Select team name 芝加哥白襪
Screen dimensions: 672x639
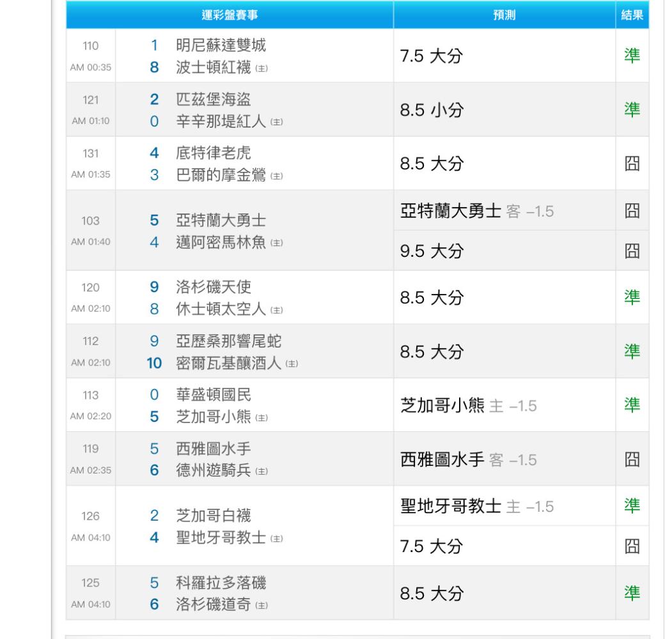tap(214, 515)
